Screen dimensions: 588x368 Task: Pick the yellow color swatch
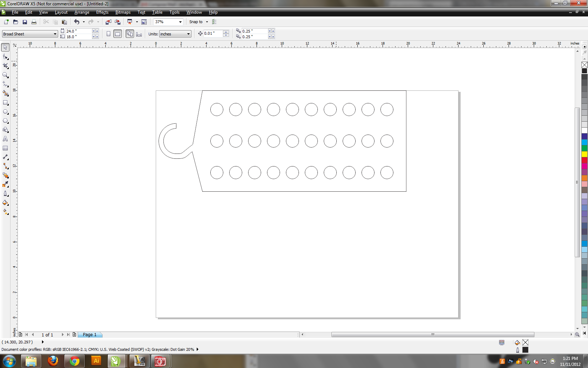click(584, 154)
